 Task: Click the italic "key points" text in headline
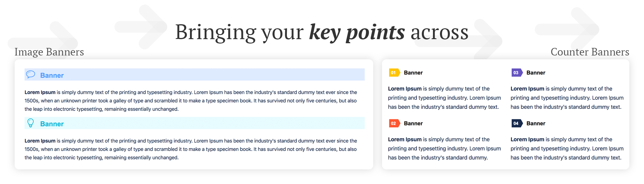[357, 32]
